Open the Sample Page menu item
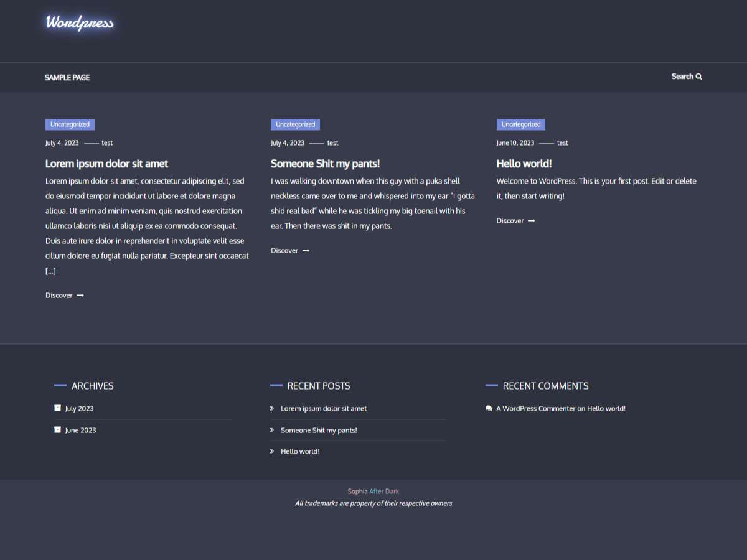The image size is (747, 560). [67, 78]
